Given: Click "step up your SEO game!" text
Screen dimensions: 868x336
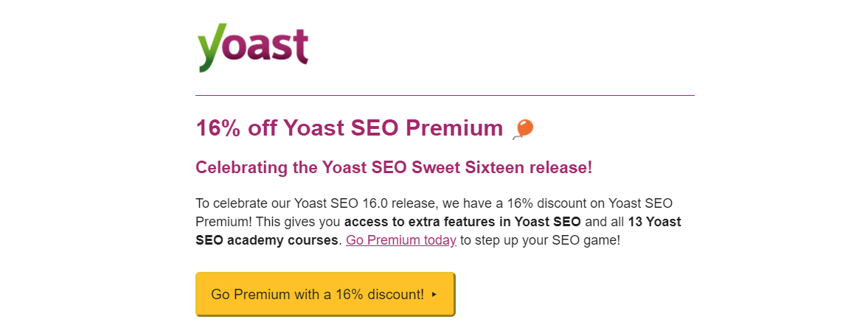Looking at the screenshot, I should [x=541, y=241].
